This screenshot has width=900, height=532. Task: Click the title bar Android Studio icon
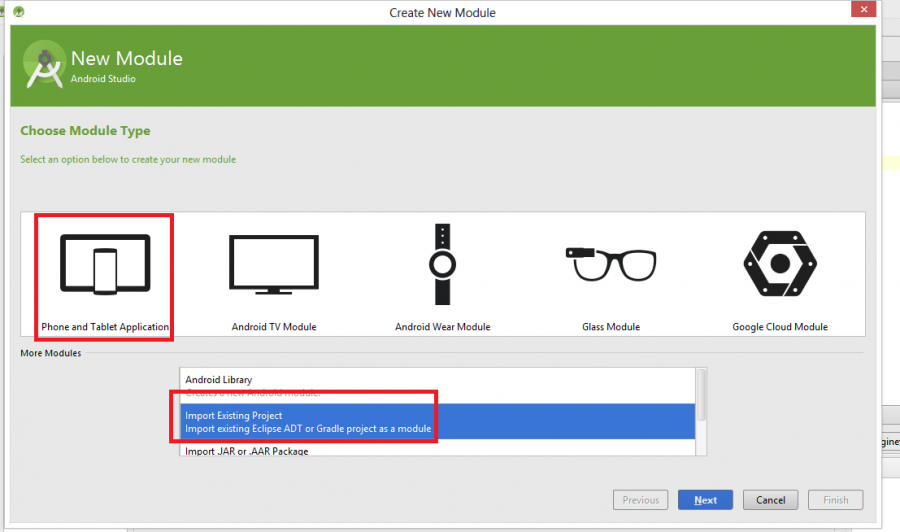click(18, 12)
